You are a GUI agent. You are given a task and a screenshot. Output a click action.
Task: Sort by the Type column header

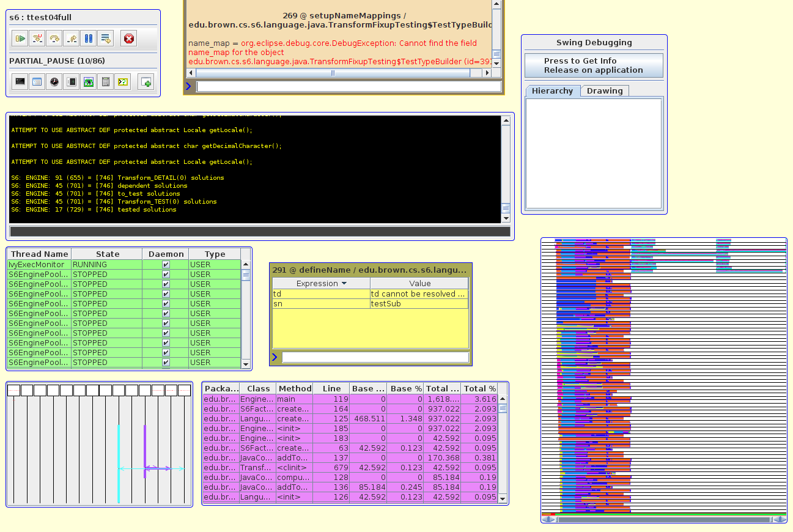click(x=215, y=254)
